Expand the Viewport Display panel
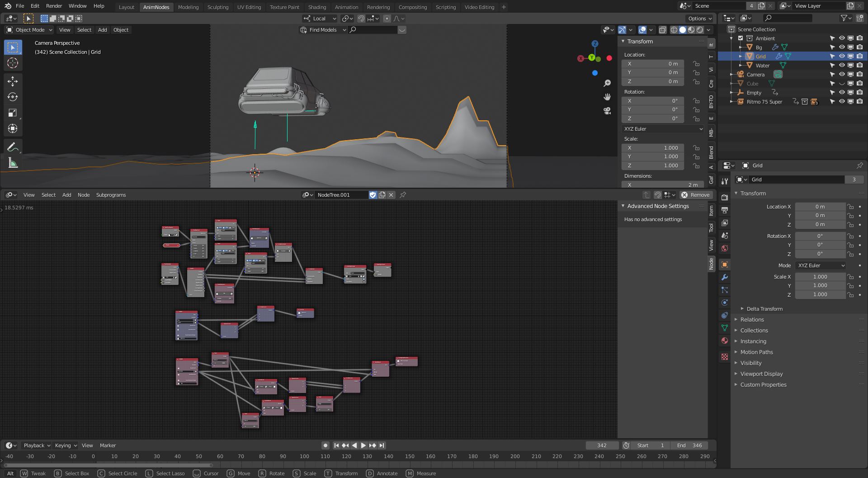Viewport: 868px width, 478px height. click(761, 374)
